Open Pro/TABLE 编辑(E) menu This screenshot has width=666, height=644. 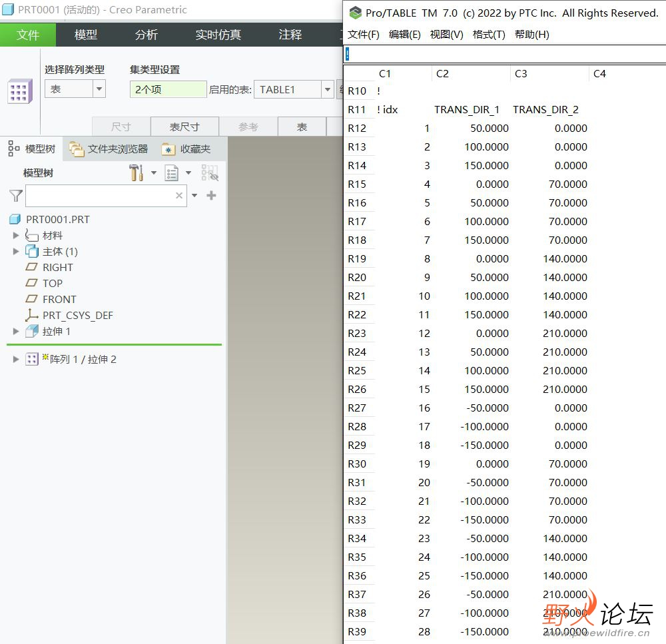tap(405, 35)
